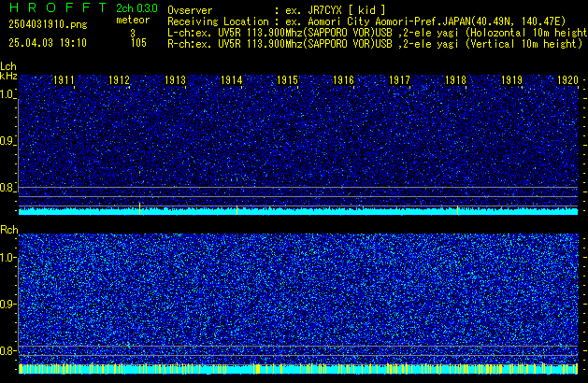The height and width of the screenshot is (383, 588).
Task: Click the 1.0 frequency label on Lch axis
Action: [7, 94]
